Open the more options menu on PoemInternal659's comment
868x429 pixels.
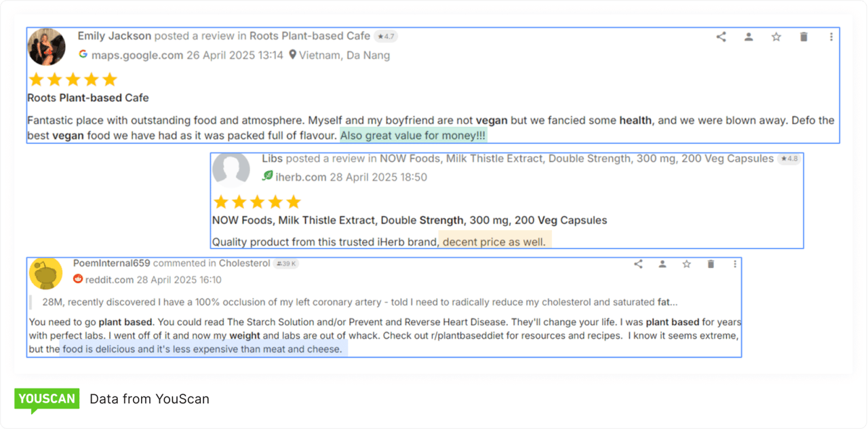point(735,264)
